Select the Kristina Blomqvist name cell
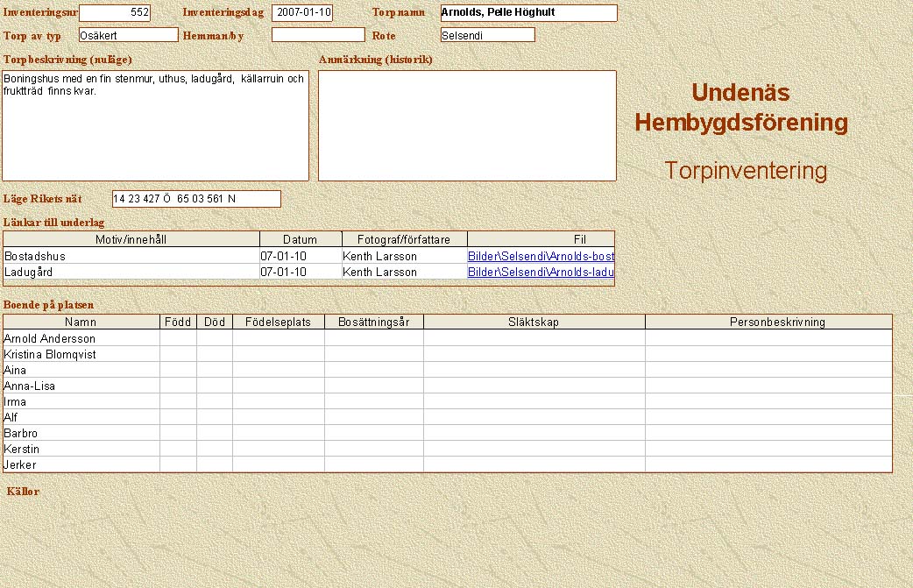 tap(81, 354)
